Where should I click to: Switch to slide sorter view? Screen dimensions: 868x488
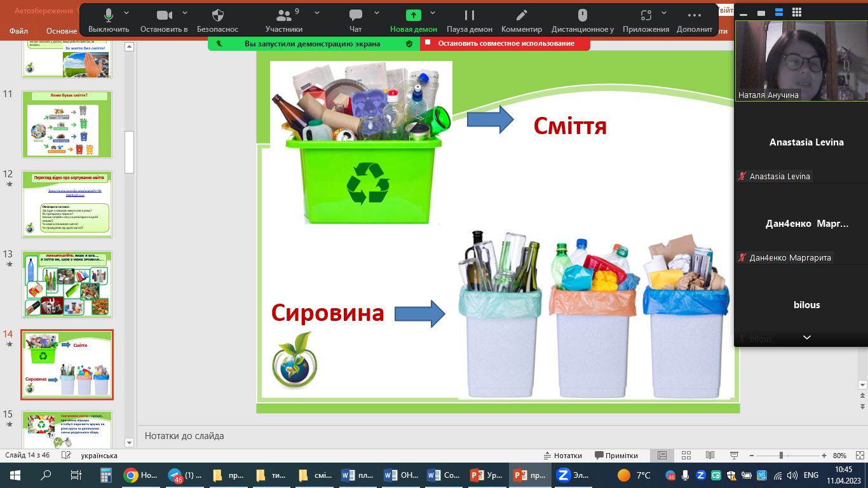click(686, 456)
